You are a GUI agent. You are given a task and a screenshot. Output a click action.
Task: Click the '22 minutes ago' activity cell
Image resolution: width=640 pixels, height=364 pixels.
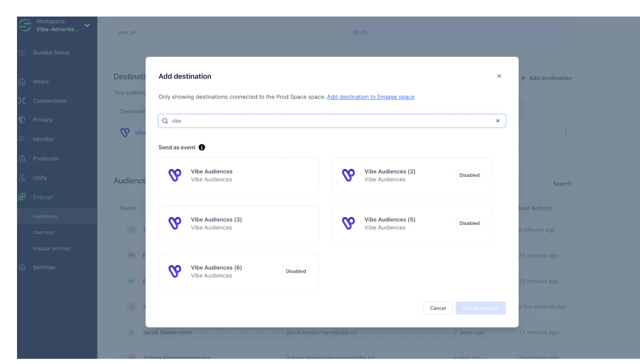pos(538,256)
